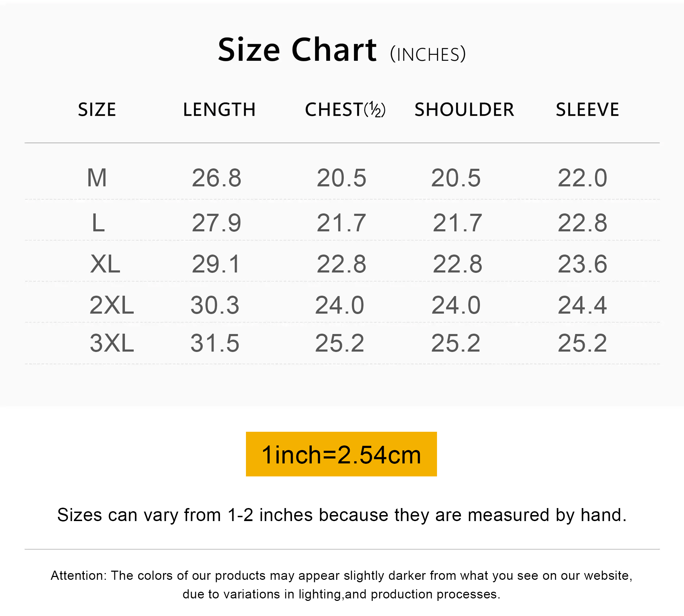Select the M size row label
The height and width of the screenshot is (616, 684).
[97, 178]
